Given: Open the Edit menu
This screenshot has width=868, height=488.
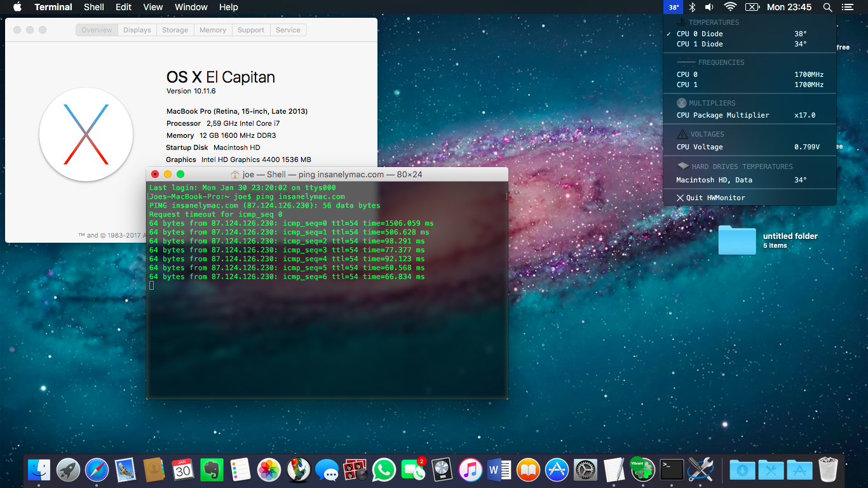Looking at the screenshot, I should click(x=123, y=7).
